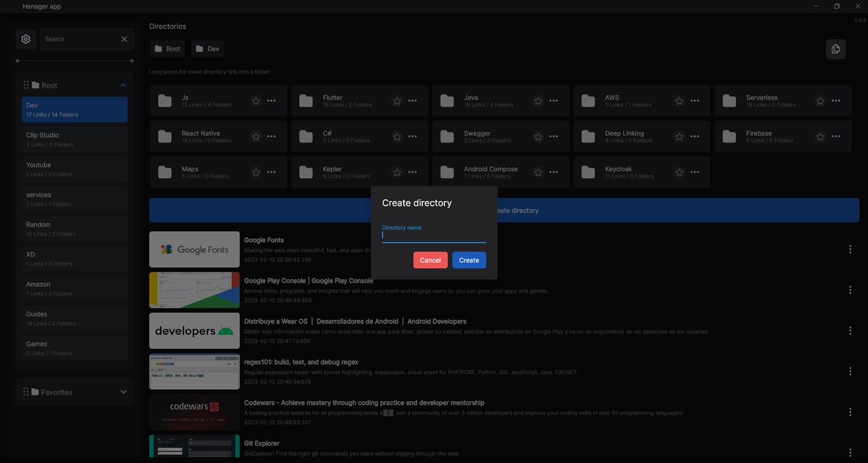The width and height of the screenshot is (868, 463).
Task: Toggle favorite star on Java folder
Action: coord(538,101)
